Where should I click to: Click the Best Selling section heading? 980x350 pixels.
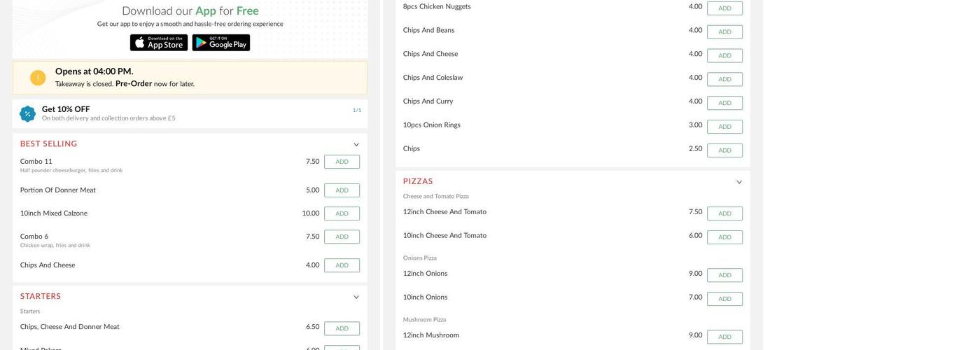(49, 144)
